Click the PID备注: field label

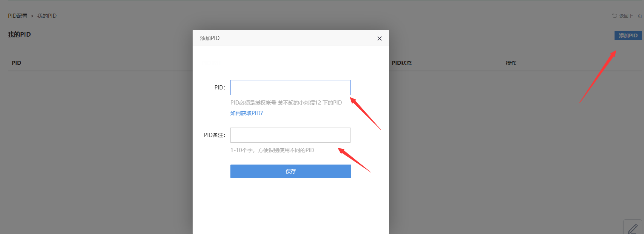(x=214, y=135)
